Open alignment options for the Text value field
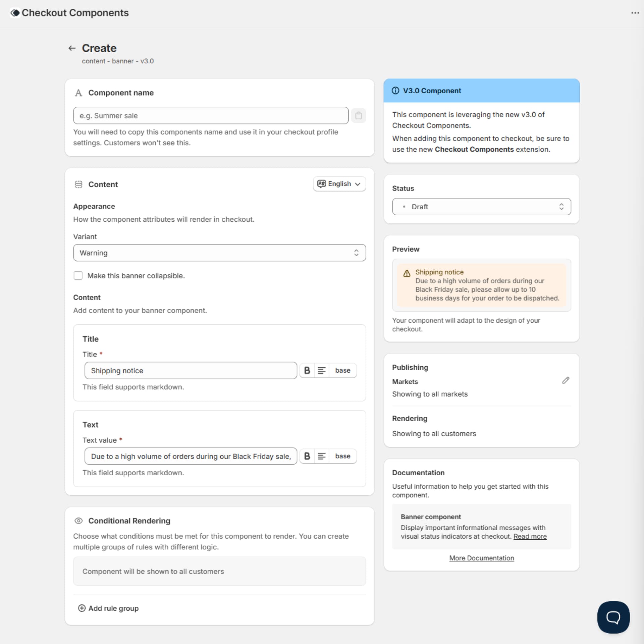644x644 pixels. coord(322,456)
